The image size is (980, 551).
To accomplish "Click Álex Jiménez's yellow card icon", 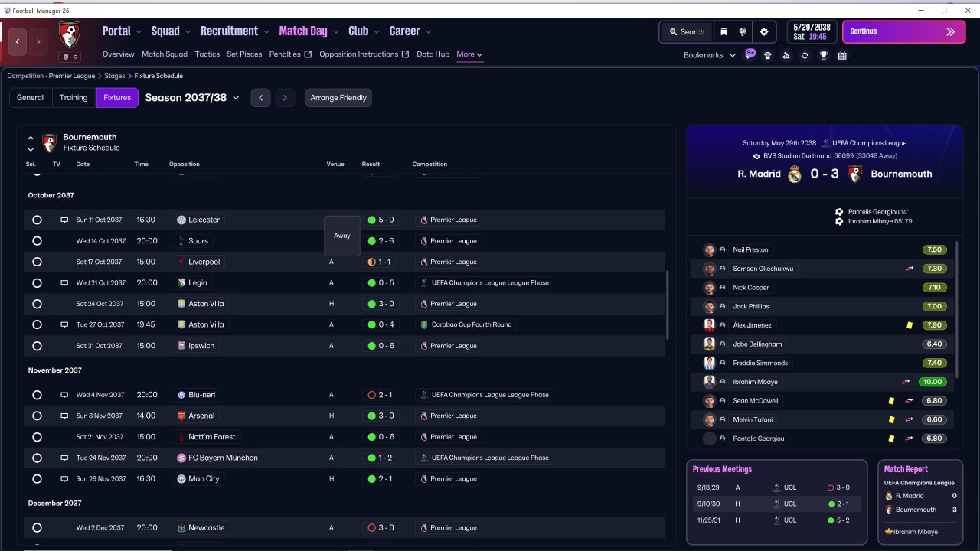I will tap(910, 325).
